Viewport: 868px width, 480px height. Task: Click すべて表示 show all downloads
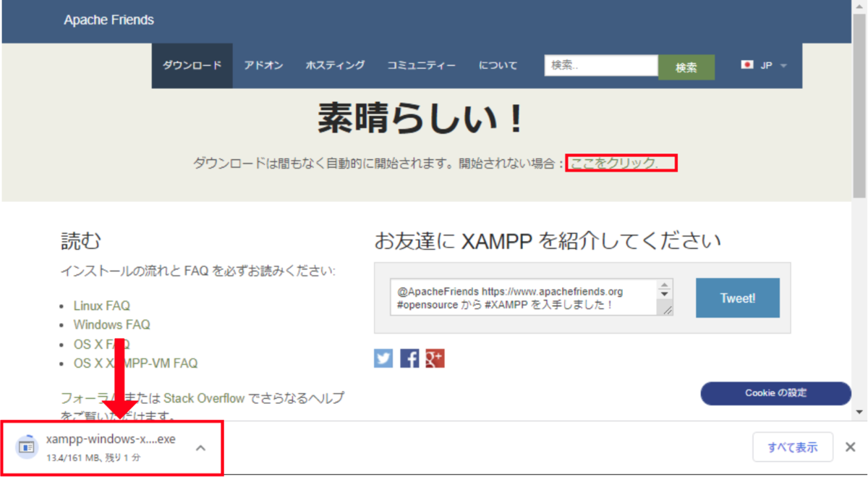(793, 447)
